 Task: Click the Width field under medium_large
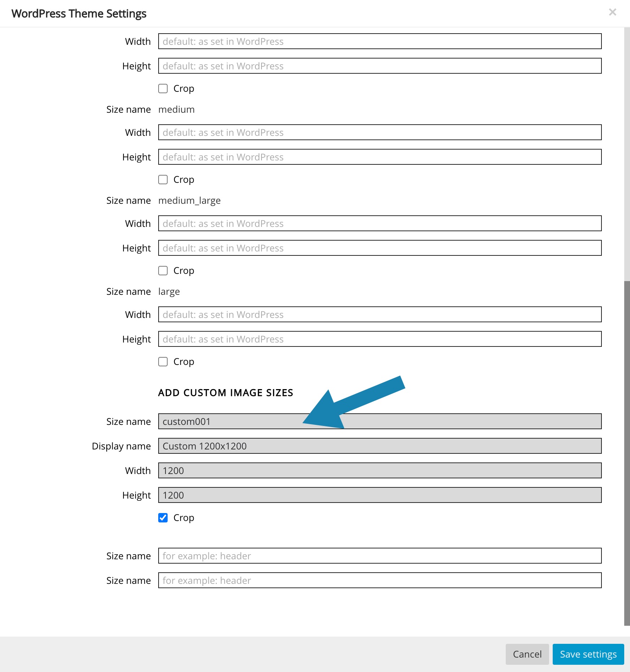click(x=380, y=223)
